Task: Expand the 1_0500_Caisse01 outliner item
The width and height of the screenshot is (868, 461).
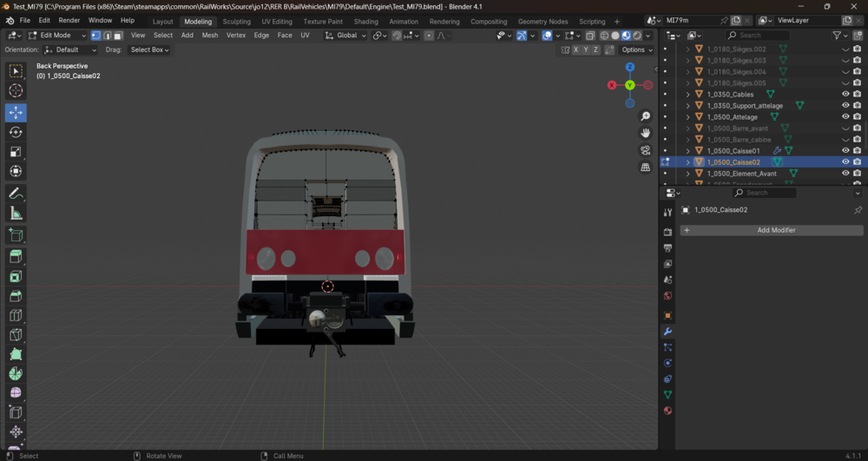Action: 688,150
